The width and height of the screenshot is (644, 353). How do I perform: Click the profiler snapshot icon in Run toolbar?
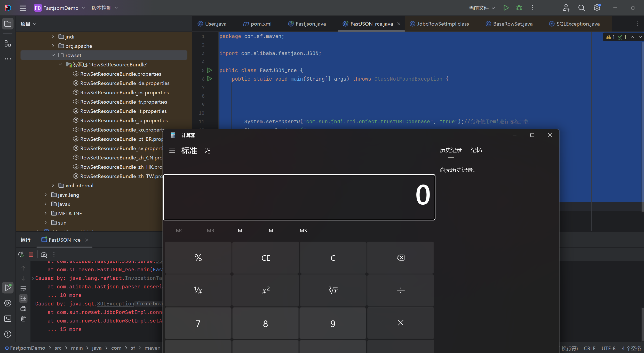44,255
